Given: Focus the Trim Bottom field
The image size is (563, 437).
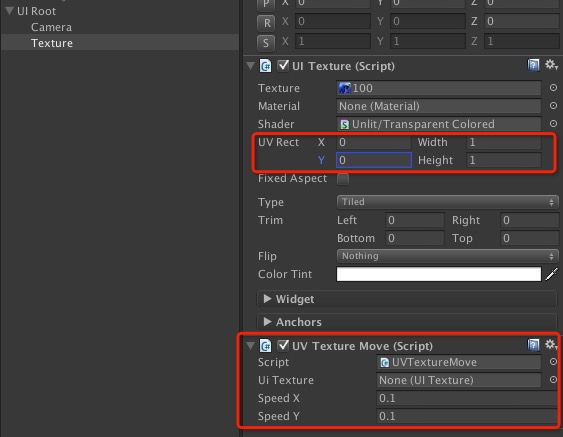Looking at the screenshot, I should (x=414, y=238).
